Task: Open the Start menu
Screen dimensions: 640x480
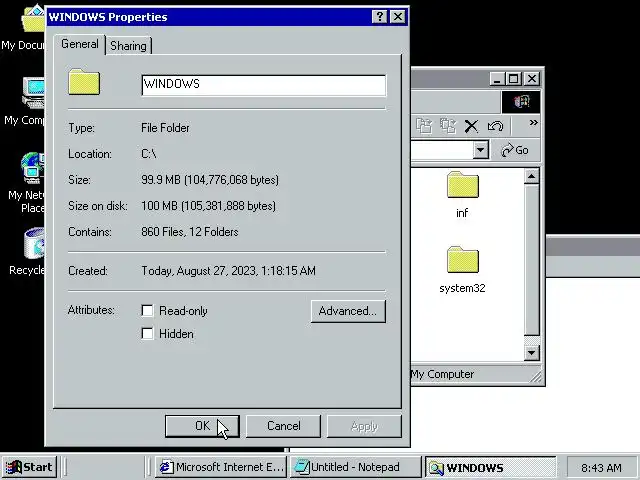Action: (29, 467)
